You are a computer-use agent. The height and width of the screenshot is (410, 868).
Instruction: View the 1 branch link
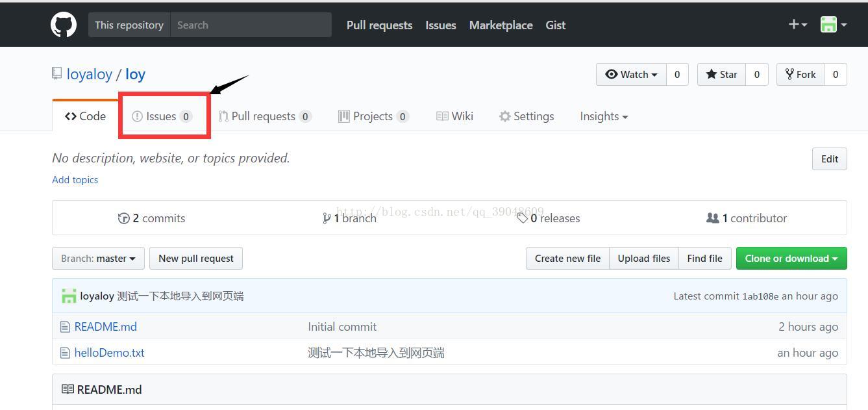[349, 218]
